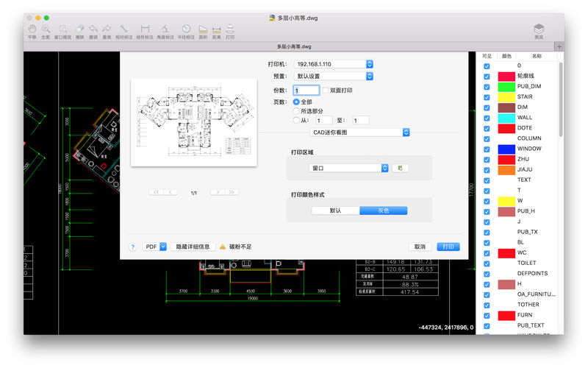Select the 默认 color style segment

click(335, 210)
